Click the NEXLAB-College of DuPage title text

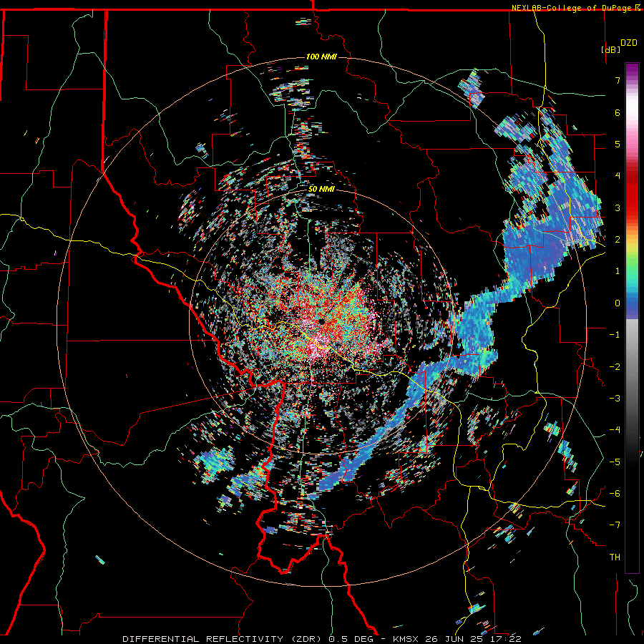(572, 8)
